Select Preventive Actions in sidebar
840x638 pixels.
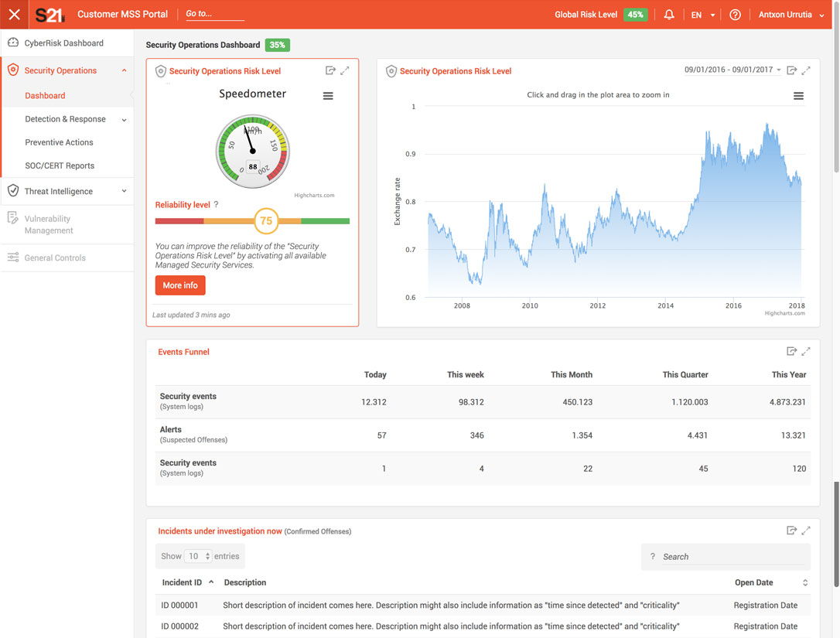(x=59, y=142)
